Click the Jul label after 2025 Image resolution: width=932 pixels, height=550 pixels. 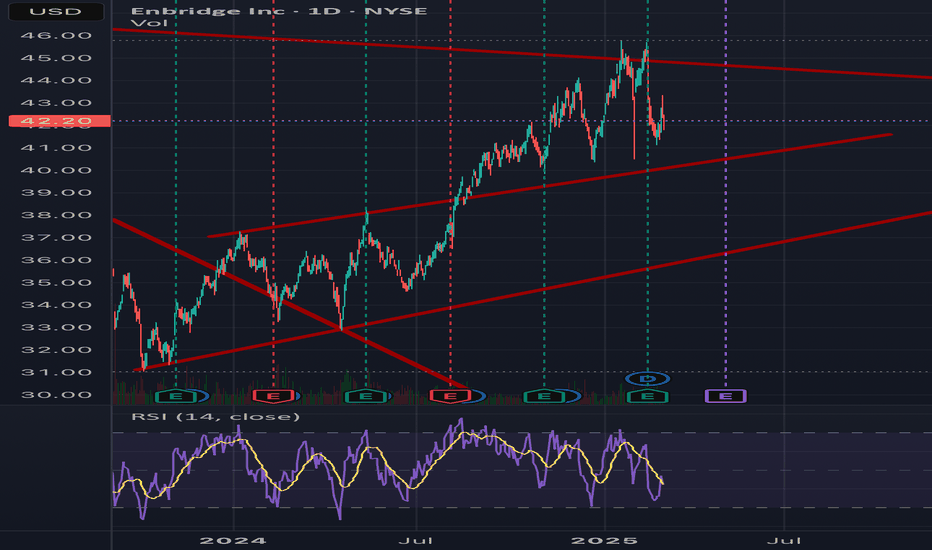point(784,540)
